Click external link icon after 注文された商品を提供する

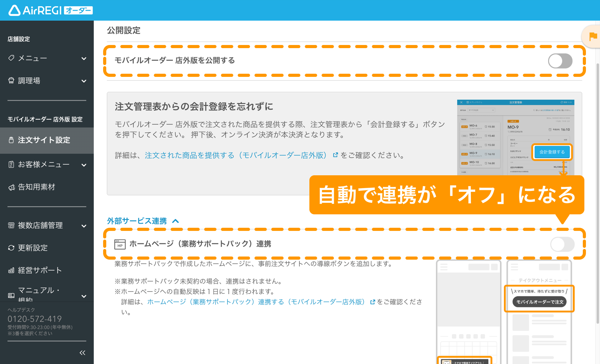[x=335, y=155]
